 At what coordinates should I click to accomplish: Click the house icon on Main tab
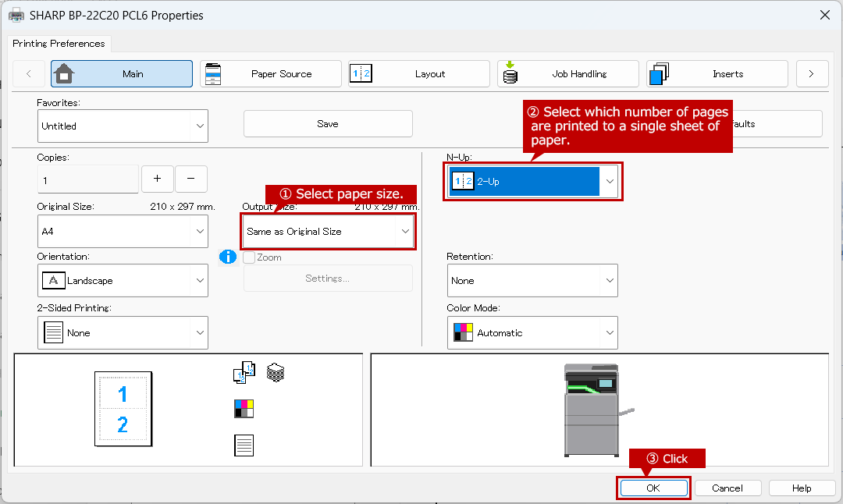(x=65, y=73)
